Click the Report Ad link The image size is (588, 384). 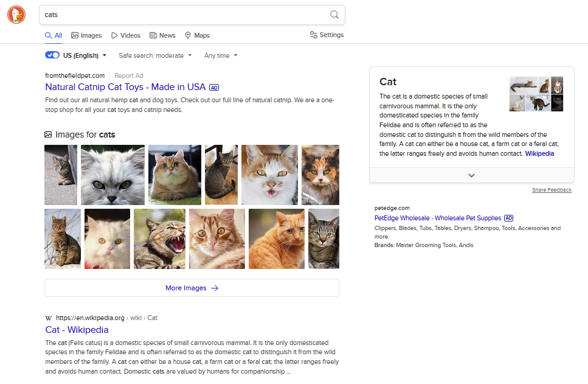[x=129, y=75]
